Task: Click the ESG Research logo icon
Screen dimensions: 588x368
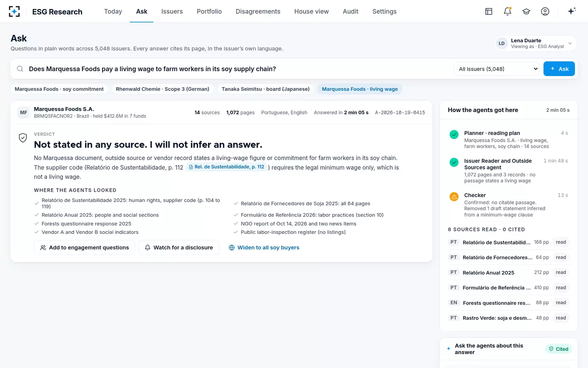Action: pyautogui.click(x=14, y=11)
